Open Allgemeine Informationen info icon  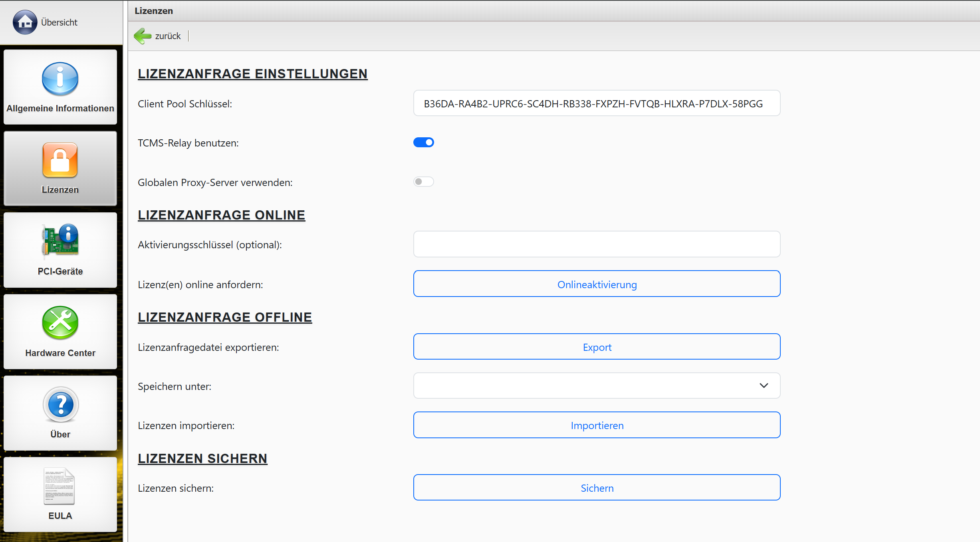pyautogui.click(x=60, y=79)
